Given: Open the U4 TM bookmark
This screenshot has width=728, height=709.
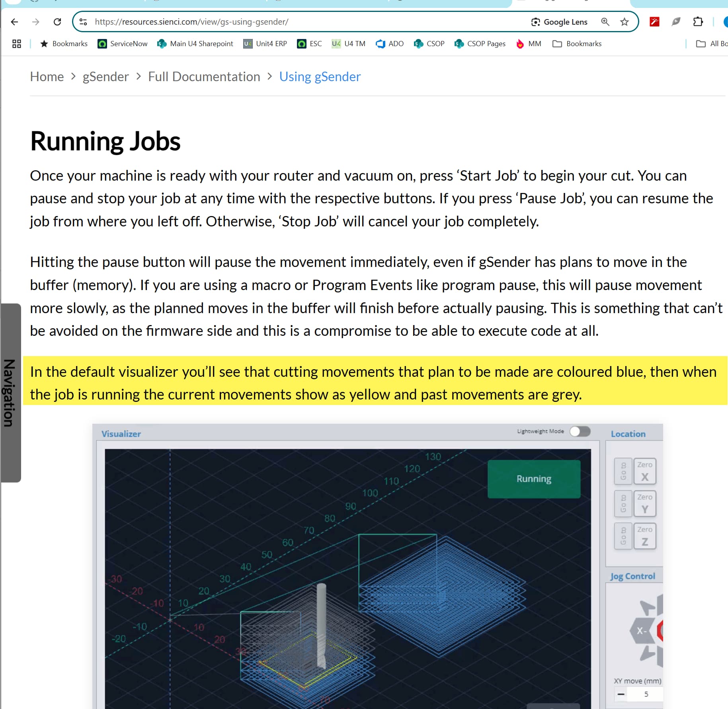Looking at the screenshot, I should 348,44.
